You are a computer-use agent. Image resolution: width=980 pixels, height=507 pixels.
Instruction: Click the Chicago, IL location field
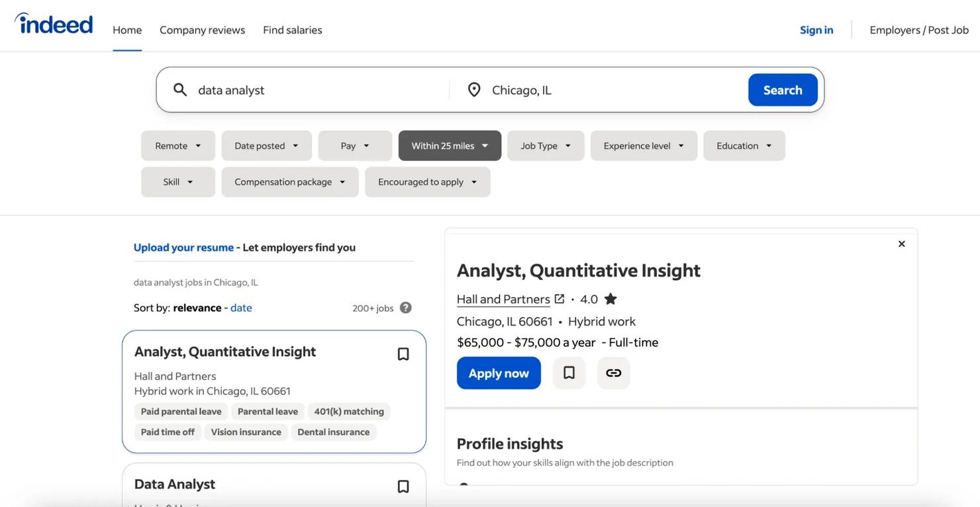coord(612,90)
